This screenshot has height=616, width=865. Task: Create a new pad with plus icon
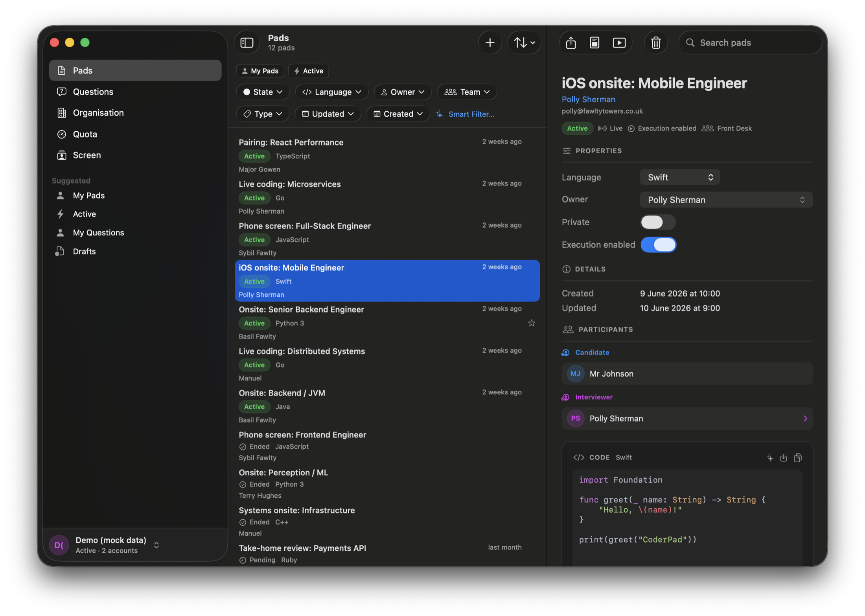(490, 42)
